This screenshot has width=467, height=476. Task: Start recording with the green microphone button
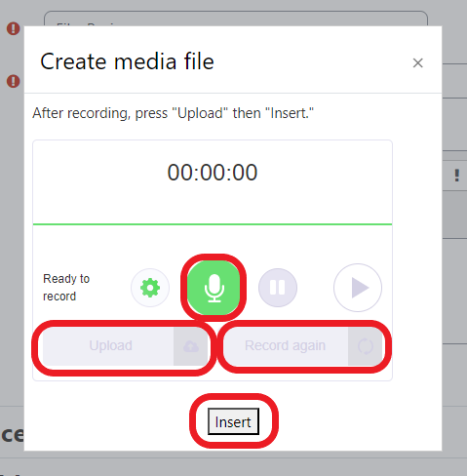(214, 288)
